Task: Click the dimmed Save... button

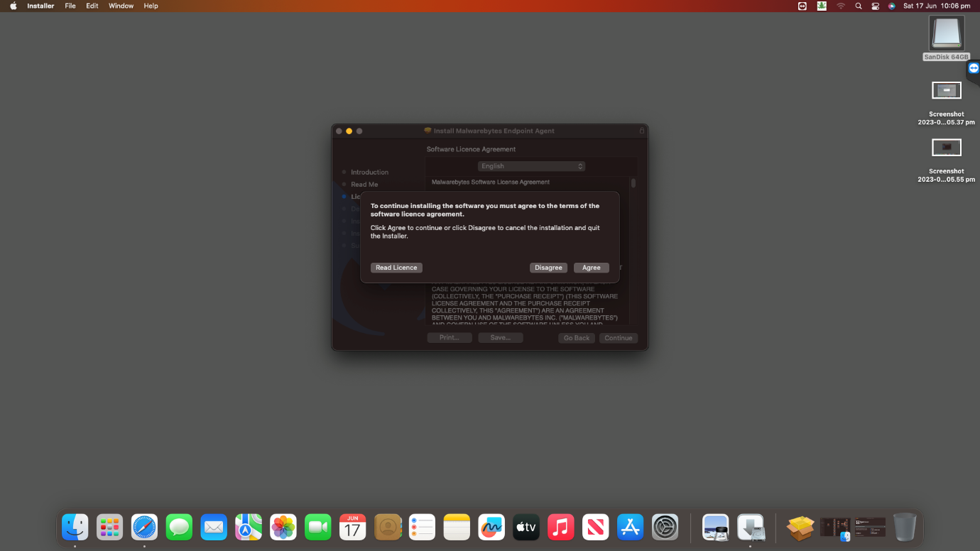Action: (501, 338)
